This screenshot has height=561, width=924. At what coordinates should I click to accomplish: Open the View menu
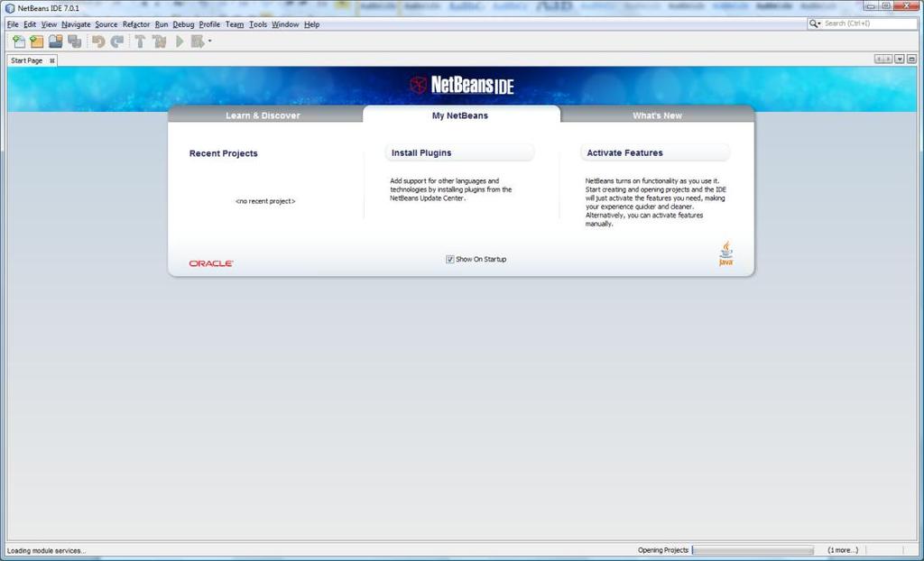49,24
